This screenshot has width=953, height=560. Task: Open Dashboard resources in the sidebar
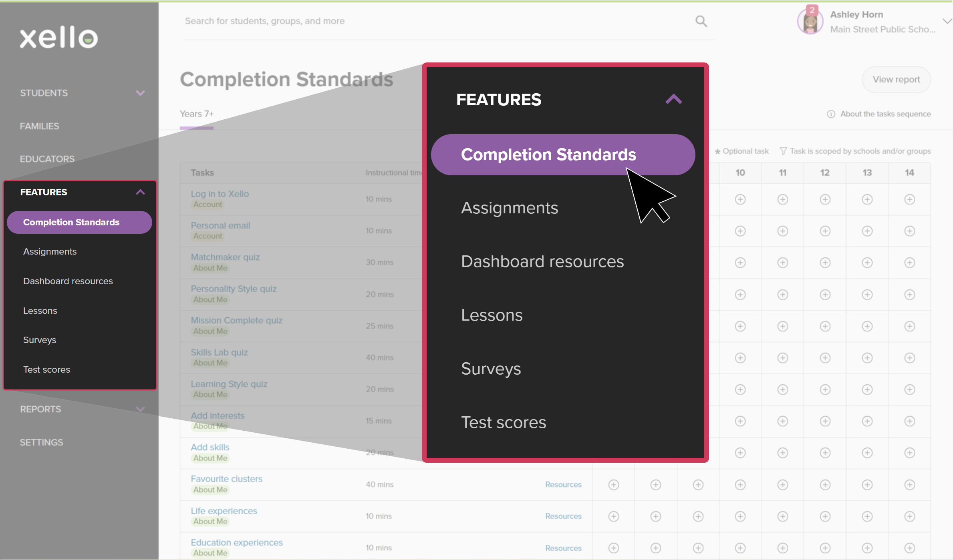68,281
